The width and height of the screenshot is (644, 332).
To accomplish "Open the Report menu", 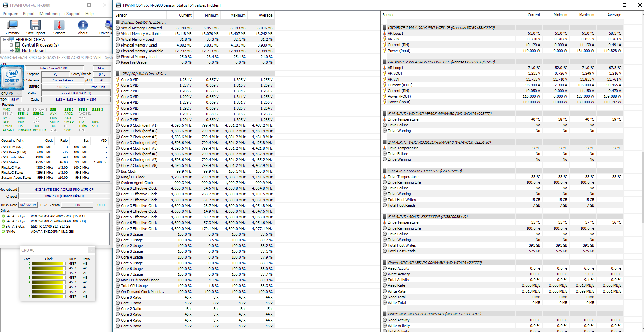I will [29, 14].
